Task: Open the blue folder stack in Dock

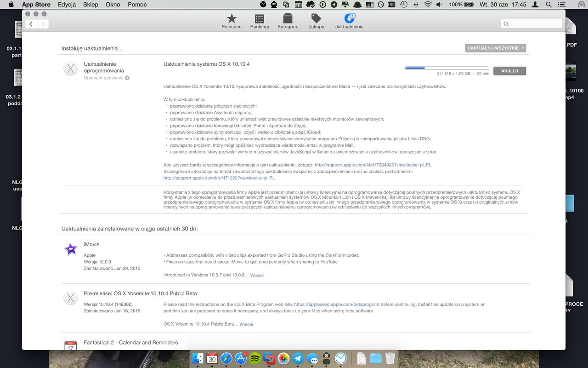Action: [x=376, y=358]
